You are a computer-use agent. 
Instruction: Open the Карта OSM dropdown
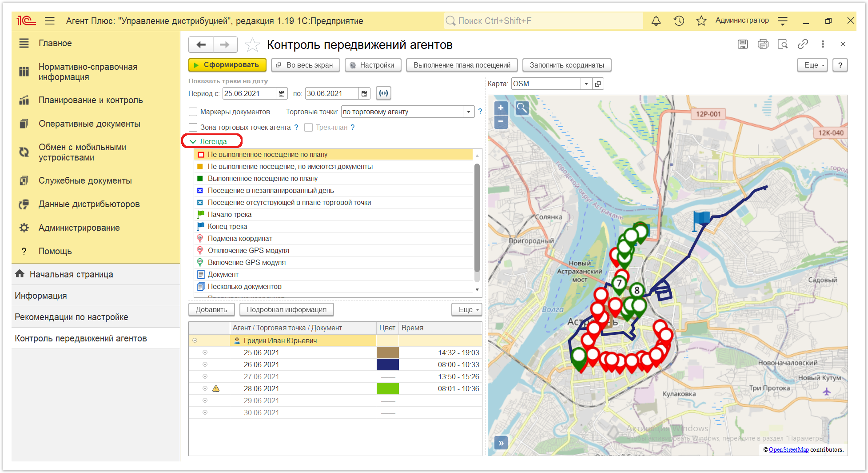(x=586, y=84)
